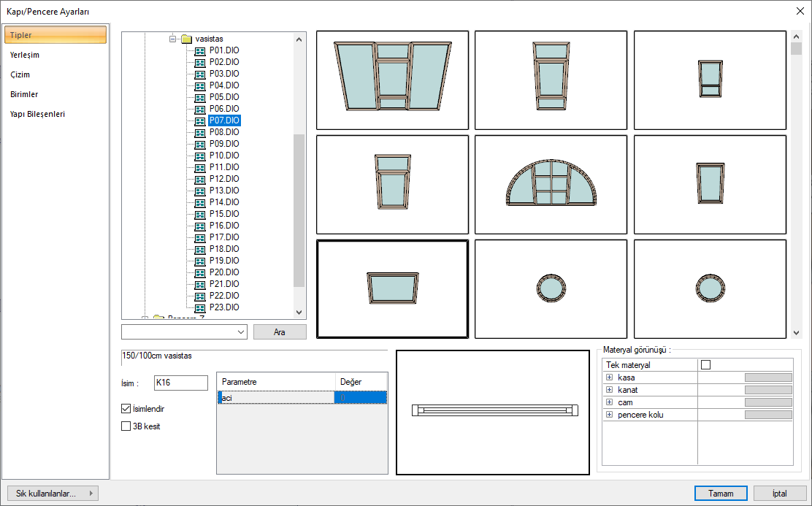812x506 pixels.
Task: Enable the 3B kesit checkbox
Action: coord(126,426)
